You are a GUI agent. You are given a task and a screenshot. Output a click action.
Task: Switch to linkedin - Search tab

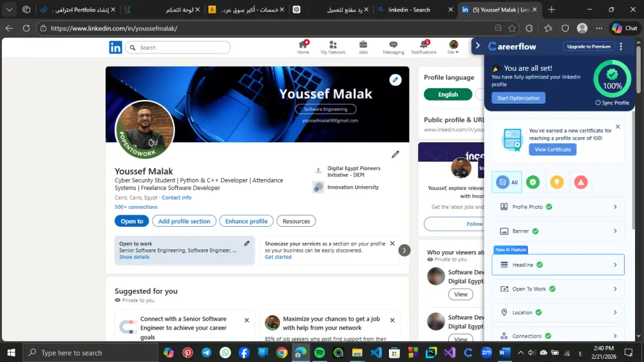point(414,10)
